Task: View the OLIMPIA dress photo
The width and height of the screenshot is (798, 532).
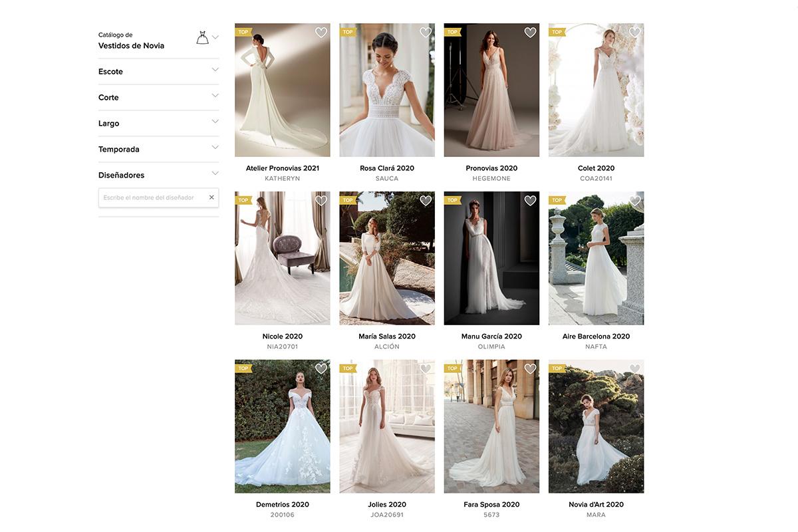Action: point(491,258)
